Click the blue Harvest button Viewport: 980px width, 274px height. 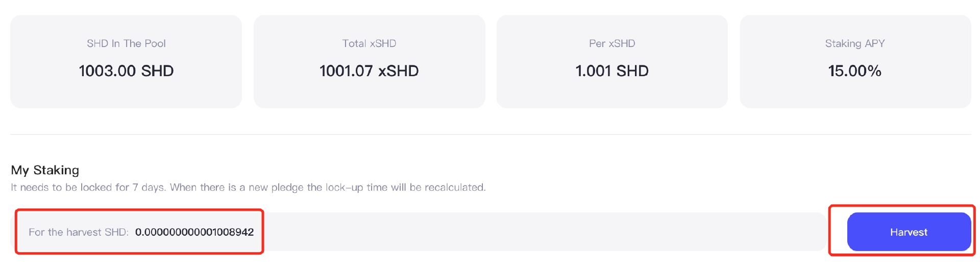pos(909,232)
